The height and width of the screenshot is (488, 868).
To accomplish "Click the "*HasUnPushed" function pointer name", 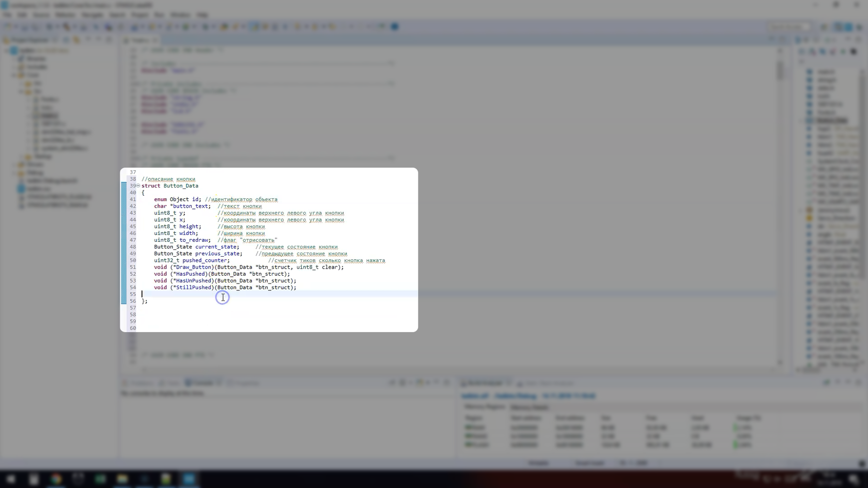I will [x=192, y=280].
